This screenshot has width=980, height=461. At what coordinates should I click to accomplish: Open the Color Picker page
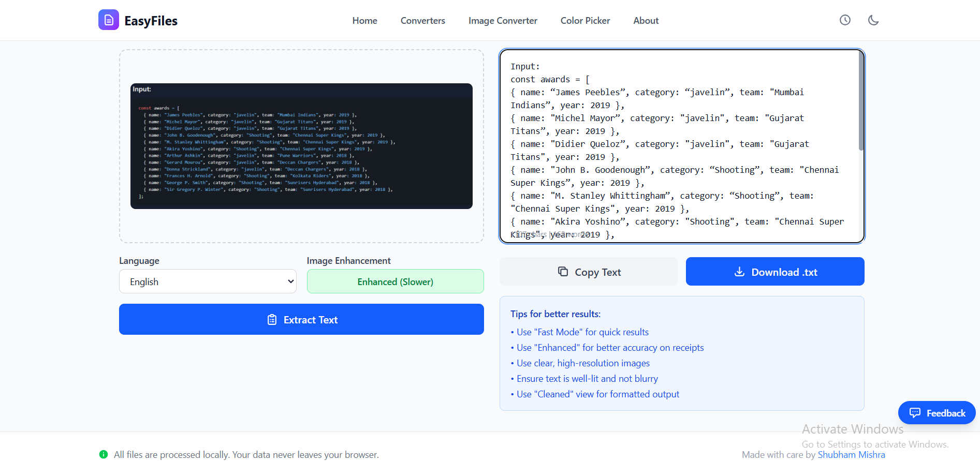(x=585, y=21)
